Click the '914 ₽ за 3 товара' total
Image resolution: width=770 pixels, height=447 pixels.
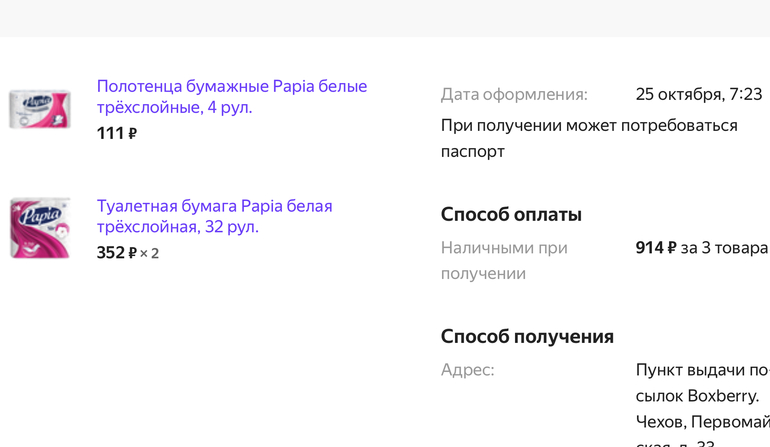click(x=701, y=247)
